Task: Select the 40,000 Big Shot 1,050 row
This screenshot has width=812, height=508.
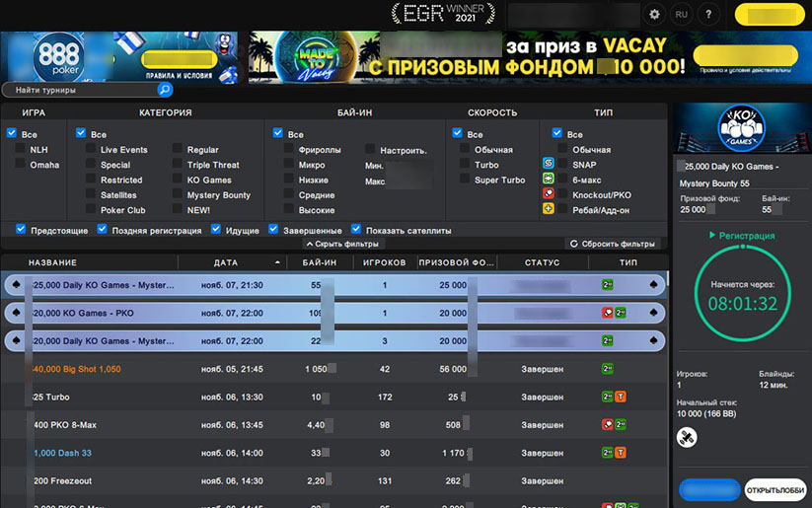Action: click(x=334, y=369)
